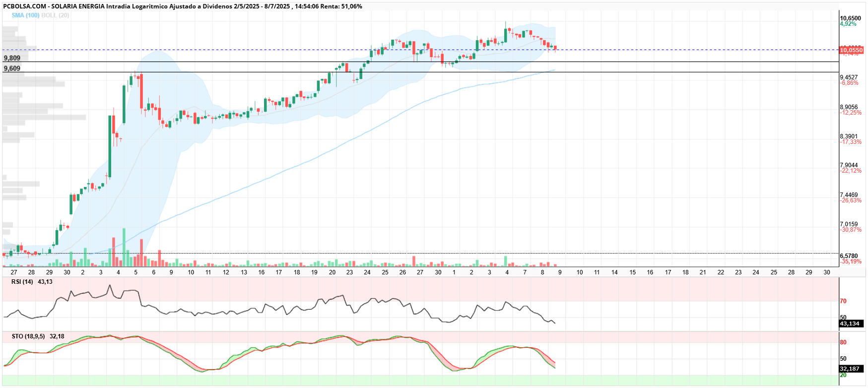Click the stochastic value 32,18 next to STO label
This screenshot has width=868, height=388.
tap(57, 336)
